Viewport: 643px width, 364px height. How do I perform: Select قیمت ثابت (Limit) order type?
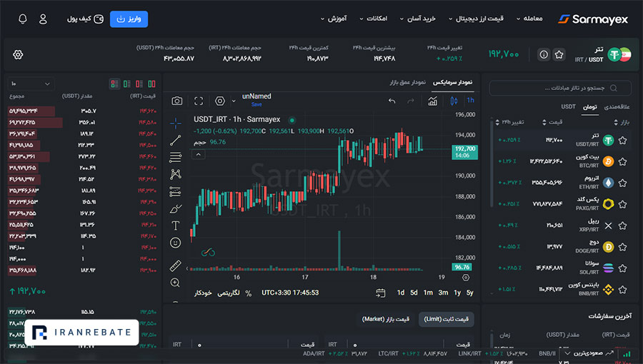tap(446, 319)
